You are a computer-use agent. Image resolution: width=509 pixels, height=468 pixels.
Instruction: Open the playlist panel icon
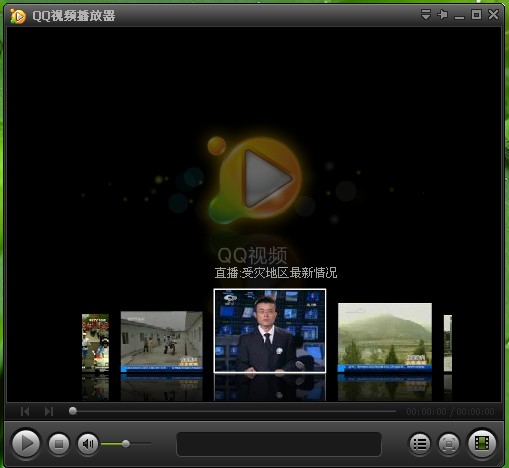click(420, 444)
